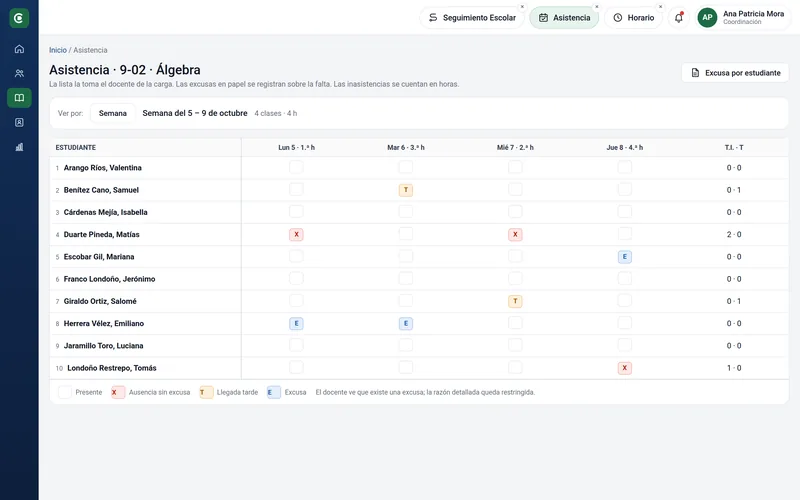Click the T.I. · T column header
800x500 pixels.
[x=734, y=147]
